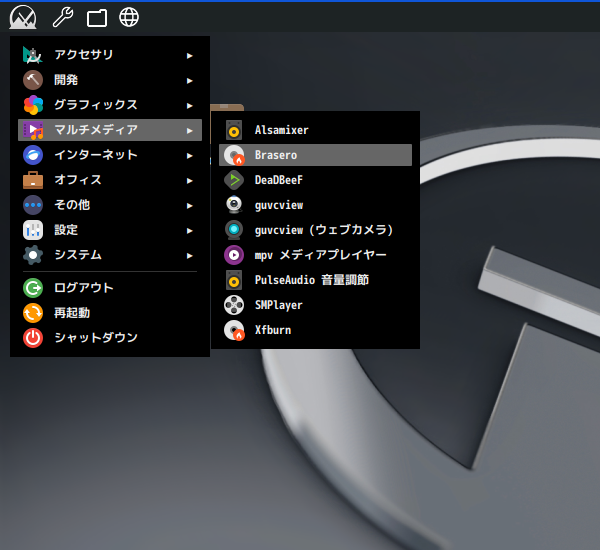The image size is (600, 550).
Task: Open the 設定 menu category
Action: (x=66, y=230)
